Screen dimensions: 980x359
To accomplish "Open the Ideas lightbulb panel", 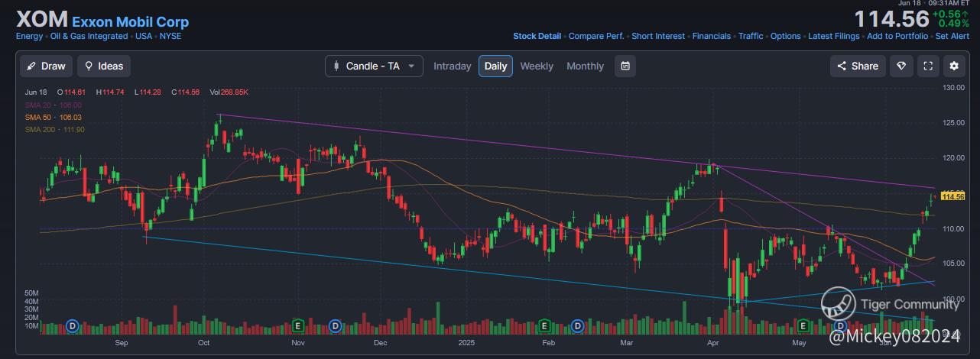I will pos(104,66).
